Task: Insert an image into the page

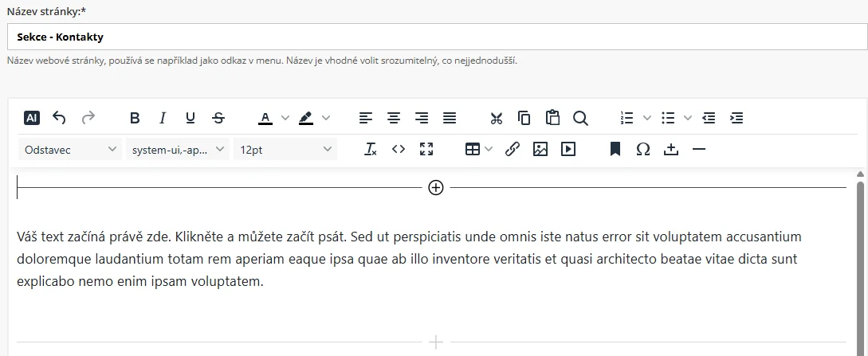Action: pos(540,149)
